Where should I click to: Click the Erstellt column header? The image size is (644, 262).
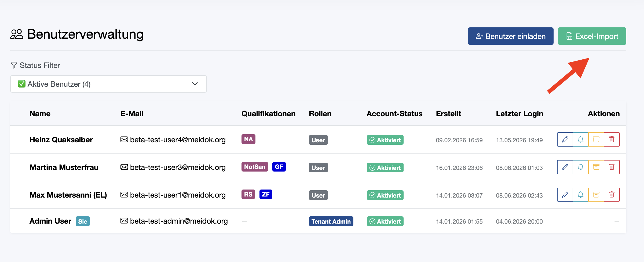coord(449,114)
